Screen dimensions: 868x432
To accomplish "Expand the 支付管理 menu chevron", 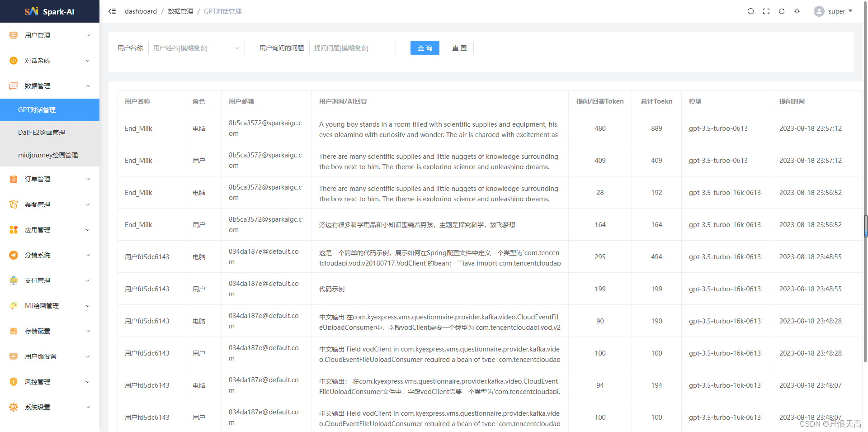I will click(x=88, y=280).
